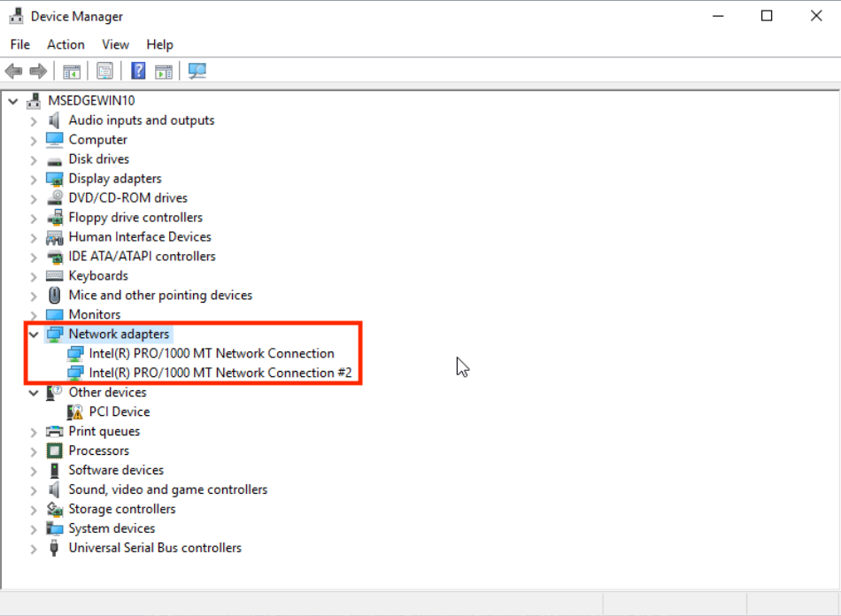Collapse the Other devices category

point(34,393)
